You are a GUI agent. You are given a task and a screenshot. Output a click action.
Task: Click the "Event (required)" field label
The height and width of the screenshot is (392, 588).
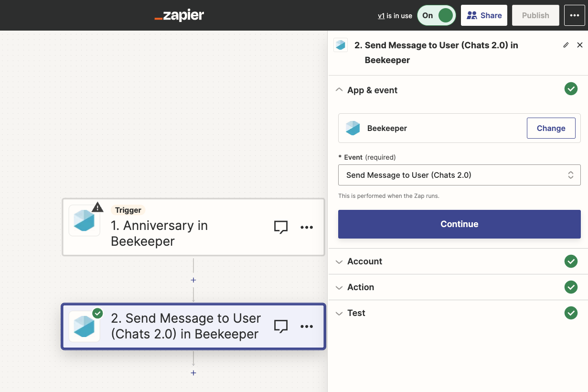click(x=367, y=157)
